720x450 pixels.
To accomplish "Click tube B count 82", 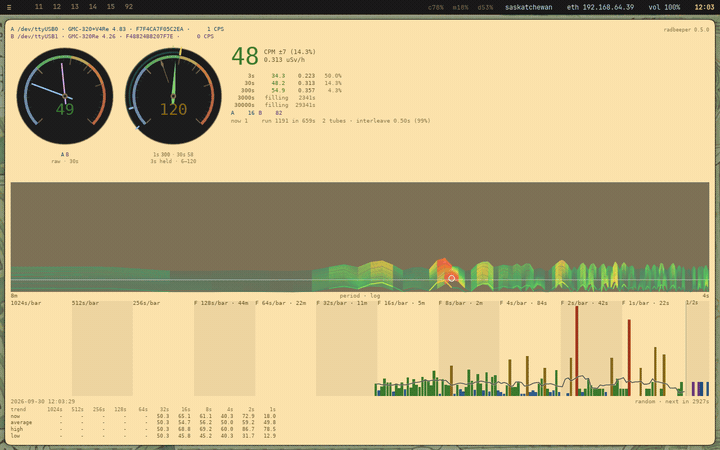I will point(279,113).
